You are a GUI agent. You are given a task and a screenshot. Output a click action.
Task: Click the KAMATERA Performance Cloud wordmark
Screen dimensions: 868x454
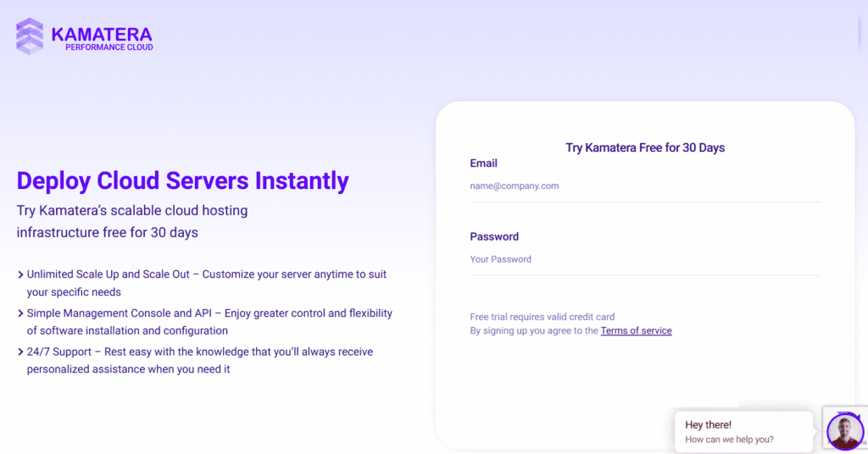click(x=103, y=39)
